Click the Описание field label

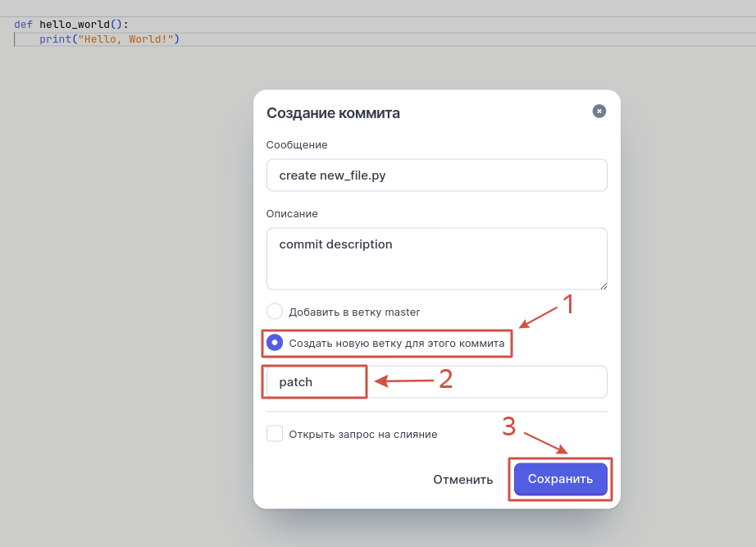point(292,214)
